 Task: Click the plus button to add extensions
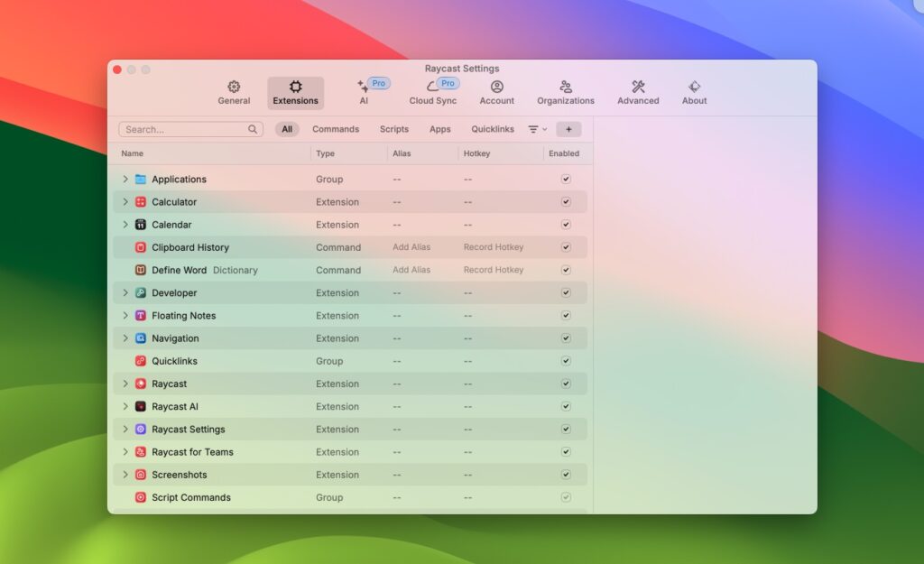coord(568,129)
